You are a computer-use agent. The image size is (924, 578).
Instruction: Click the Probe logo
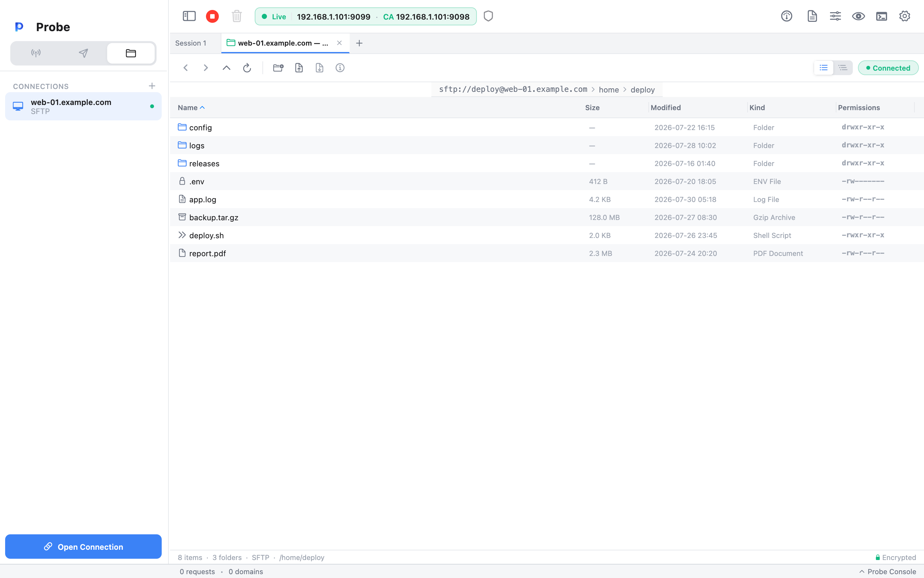pos(19,27)
